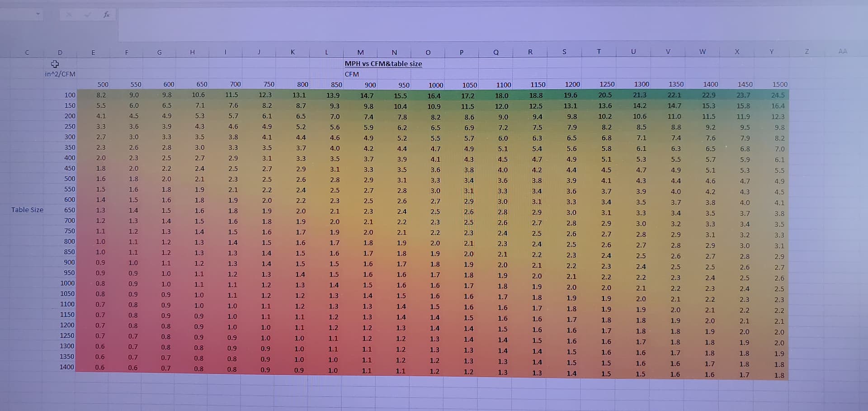
Task: Select the 'MPH vs CFM&table size' title cell
Action: 383,64
